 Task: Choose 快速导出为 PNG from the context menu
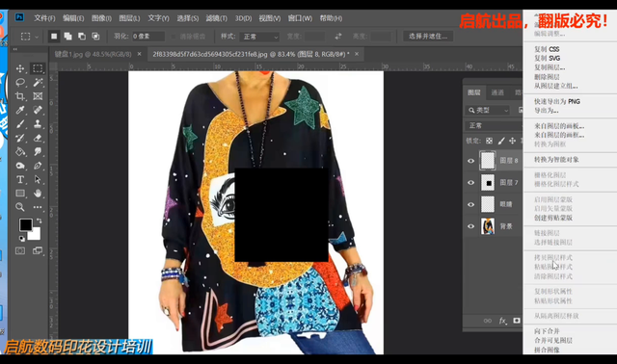click(557, 101)
